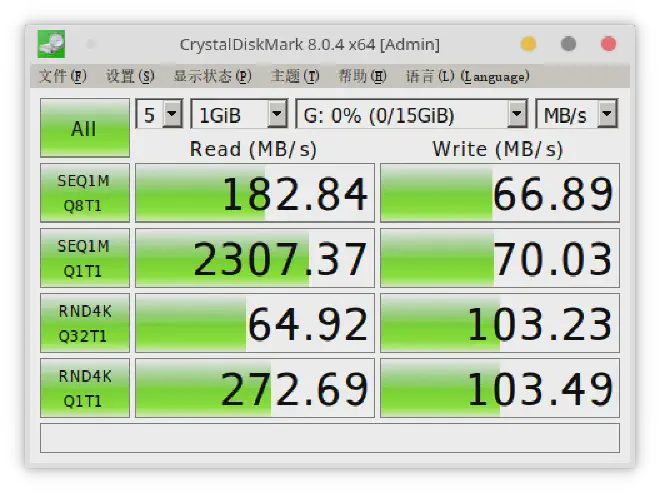
Task: Expand the test count dropdown showing 5
Action: 160,114
